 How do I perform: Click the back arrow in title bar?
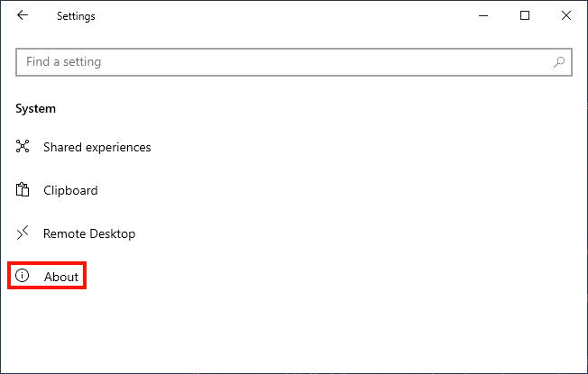pos(23,15)
